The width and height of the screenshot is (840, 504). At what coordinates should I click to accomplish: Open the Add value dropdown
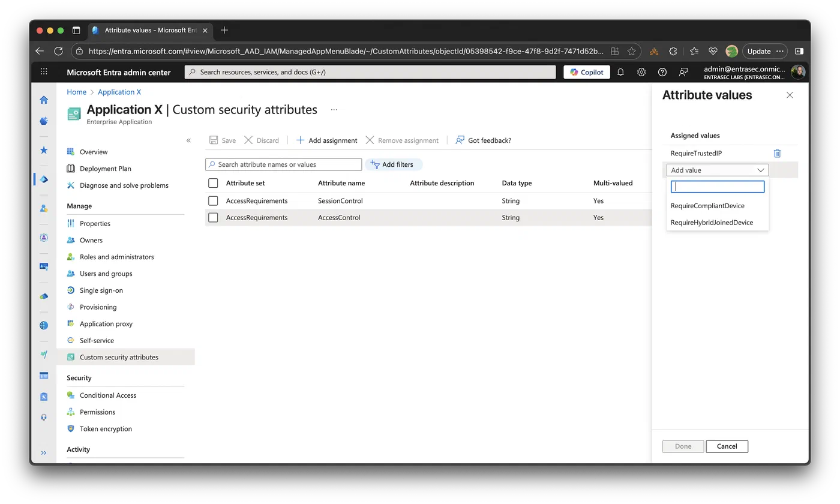pyautogui.click(x=718, y=170)
